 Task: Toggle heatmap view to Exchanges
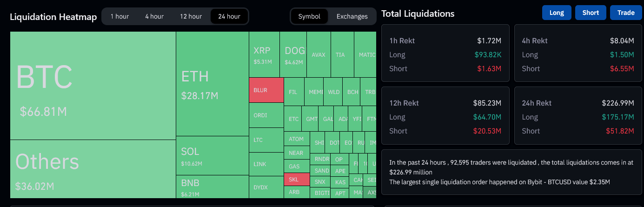click(352, 17)
